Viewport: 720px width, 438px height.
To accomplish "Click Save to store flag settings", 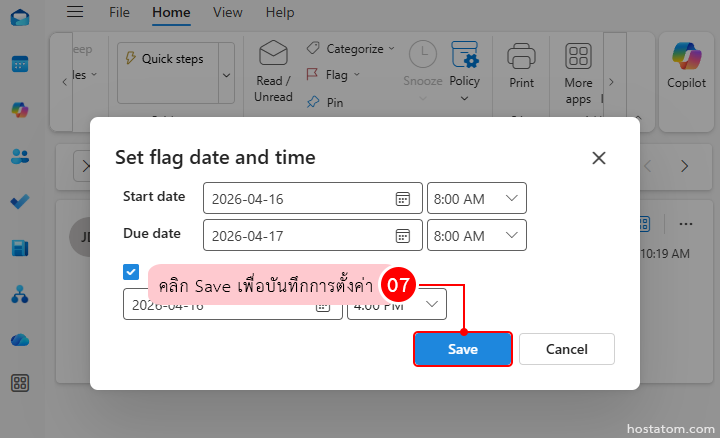I will [463, 349].
